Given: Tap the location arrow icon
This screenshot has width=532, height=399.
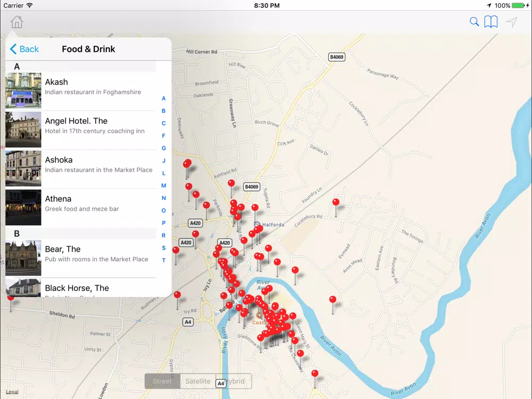Looking at the screenshot, I should (512, 22).
